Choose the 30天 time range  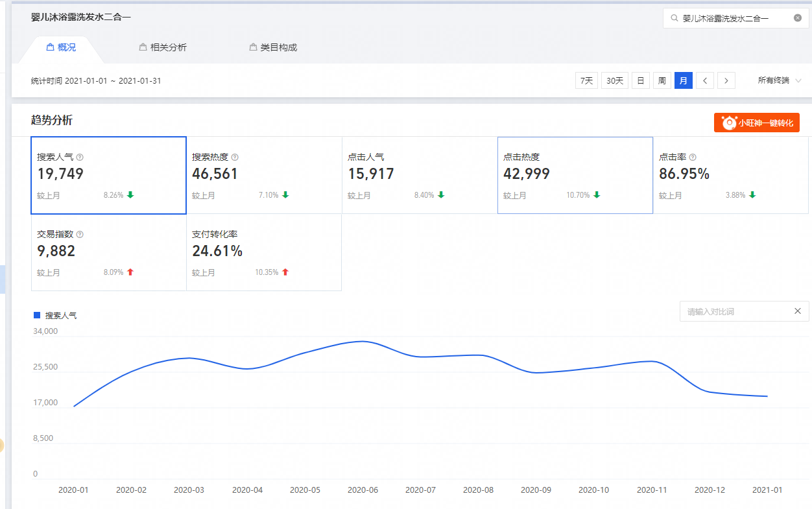(614, 80)
